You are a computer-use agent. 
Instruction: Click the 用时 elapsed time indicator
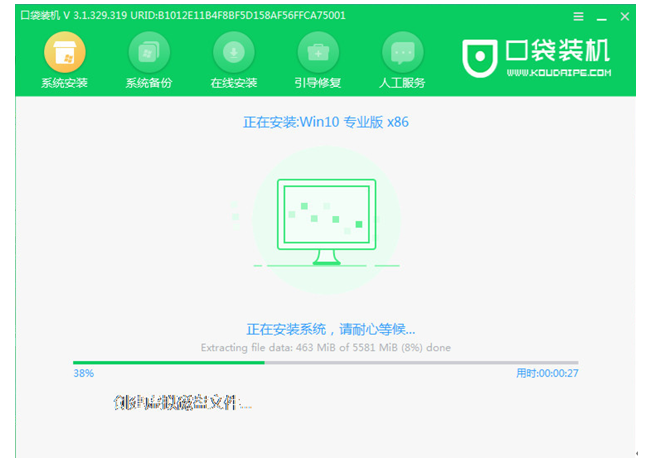[547, 373]
